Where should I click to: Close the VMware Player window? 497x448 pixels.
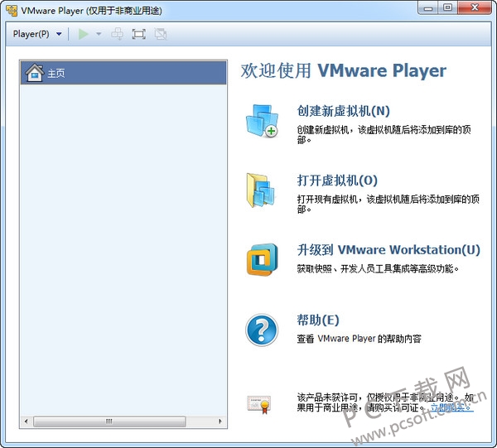(x=475, y=8)
